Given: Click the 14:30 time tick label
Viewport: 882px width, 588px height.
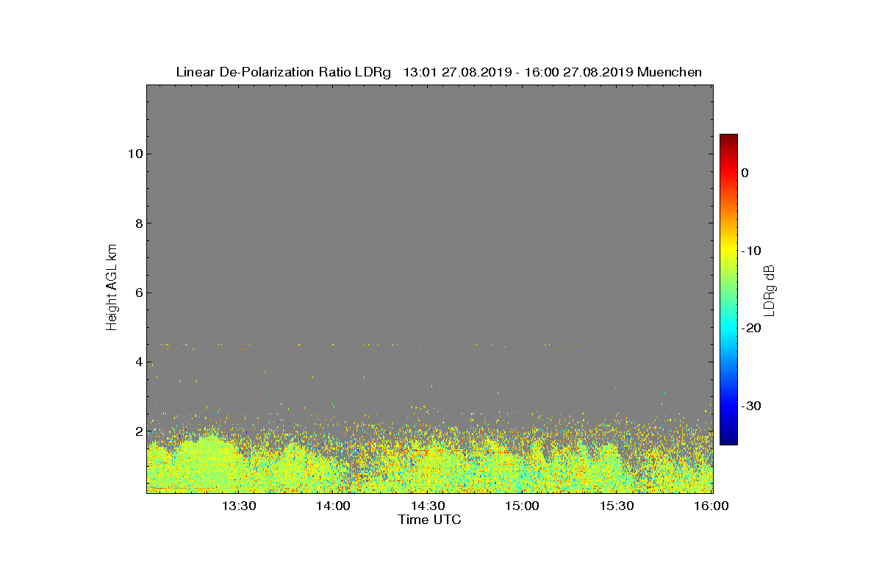Looking at the screenshot, I should 429,506.
